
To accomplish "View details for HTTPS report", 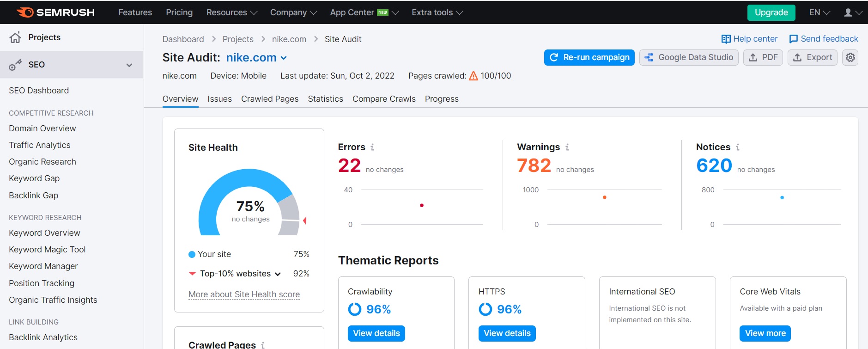I will (507, 333).
